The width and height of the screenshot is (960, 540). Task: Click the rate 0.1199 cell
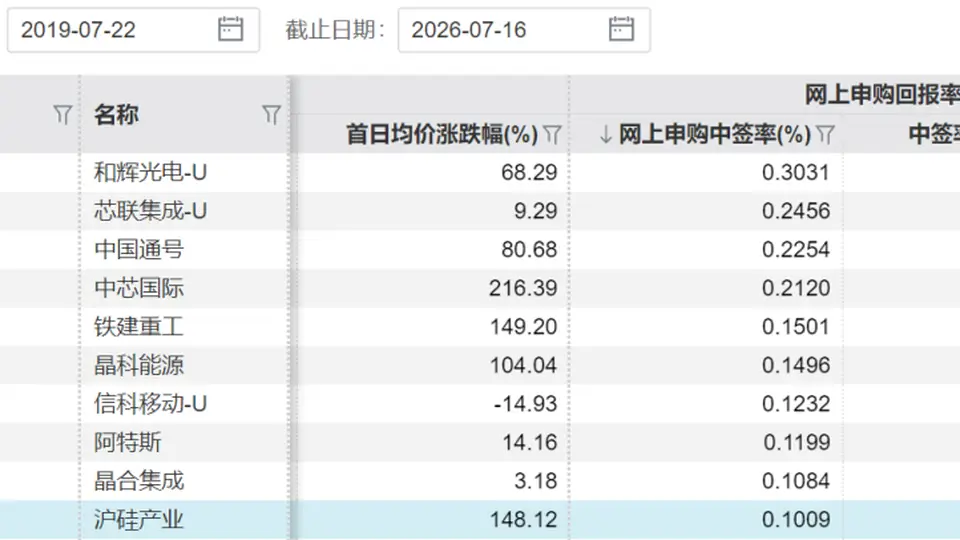coord(797,442)
